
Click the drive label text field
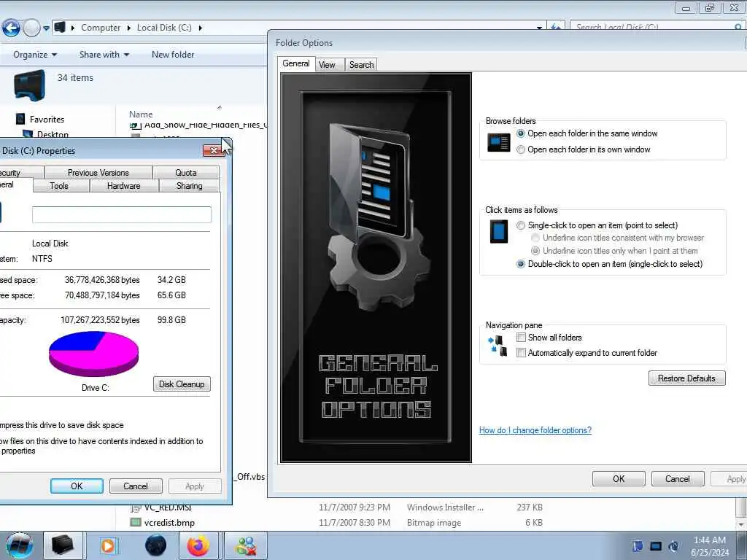pos(122,215)
